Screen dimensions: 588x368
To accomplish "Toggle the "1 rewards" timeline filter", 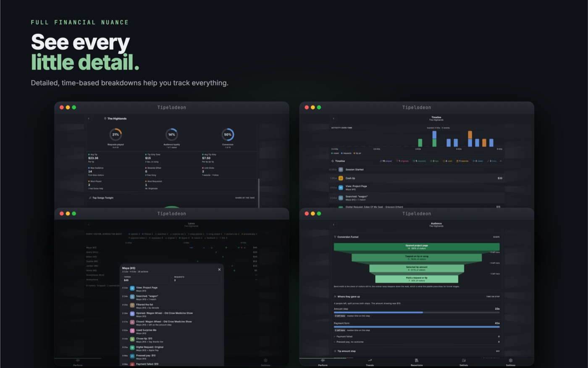I will tap(462, 161).
